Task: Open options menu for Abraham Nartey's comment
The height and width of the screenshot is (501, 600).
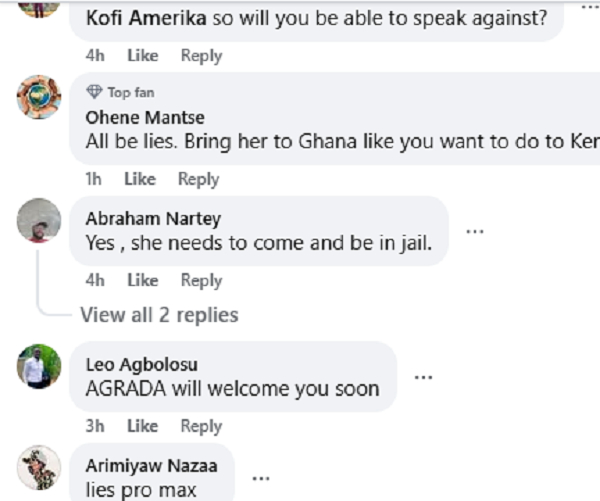Action: click(x=475, y=231)
